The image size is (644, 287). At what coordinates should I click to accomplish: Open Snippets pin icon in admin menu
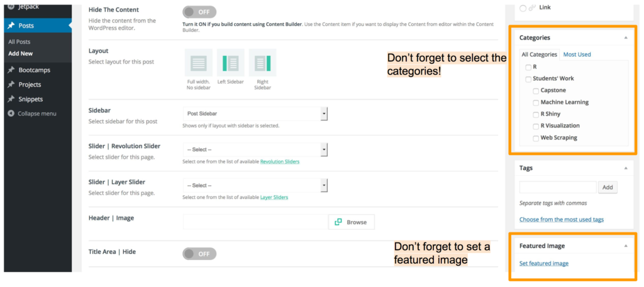(11, 99)
